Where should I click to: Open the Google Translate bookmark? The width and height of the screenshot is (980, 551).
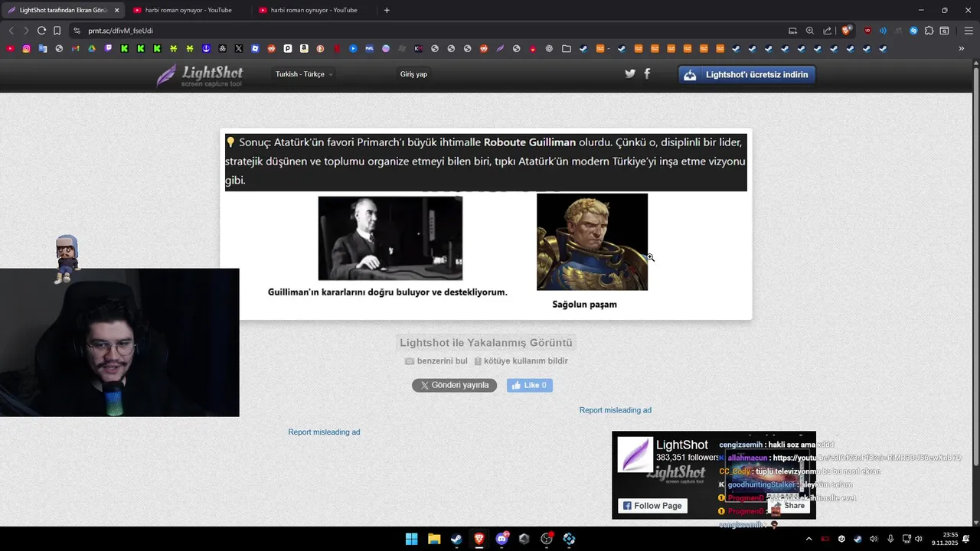click(43, 49)
